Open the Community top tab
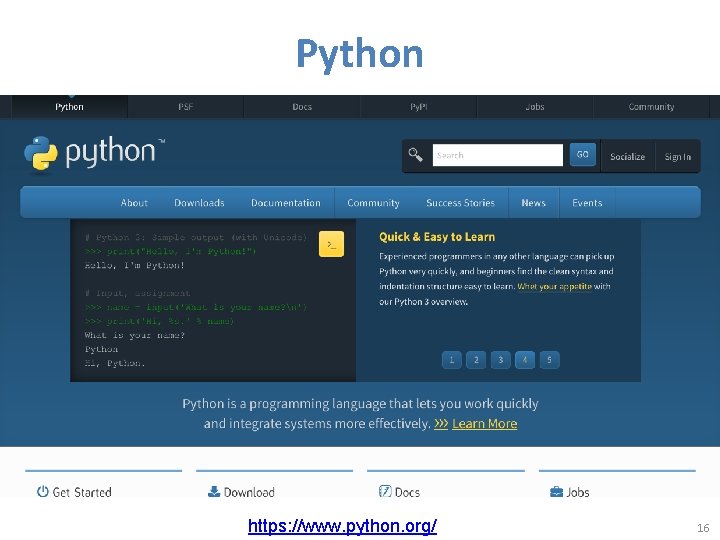This screenshot has height=540, width=720. (651, 107)
